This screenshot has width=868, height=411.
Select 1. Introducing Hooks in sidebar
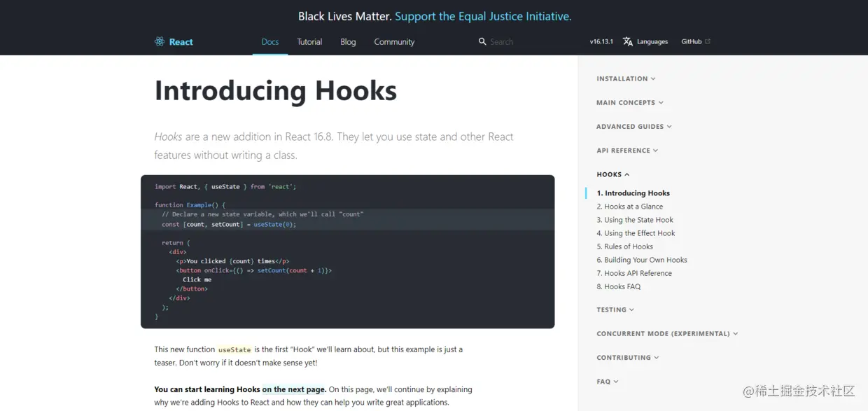633,193
